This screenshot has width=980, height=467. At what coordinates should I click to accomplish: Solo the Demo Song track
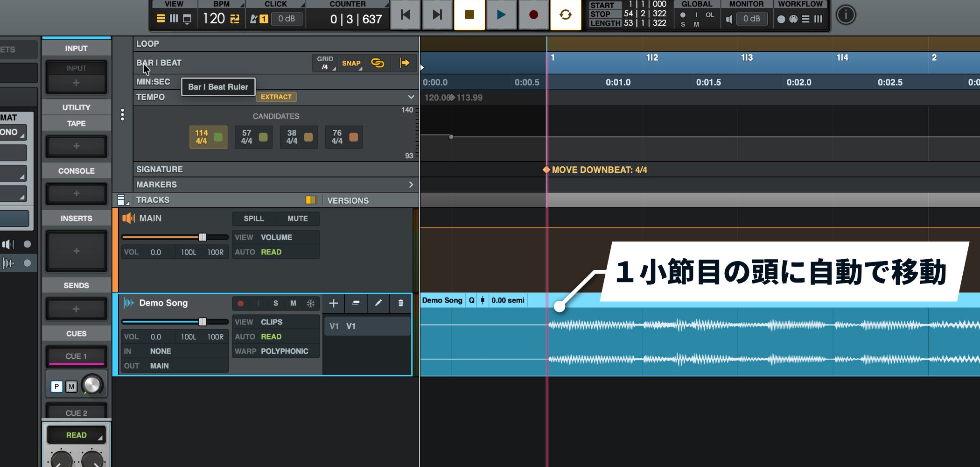pyautogui.click(x=275, y=303)
